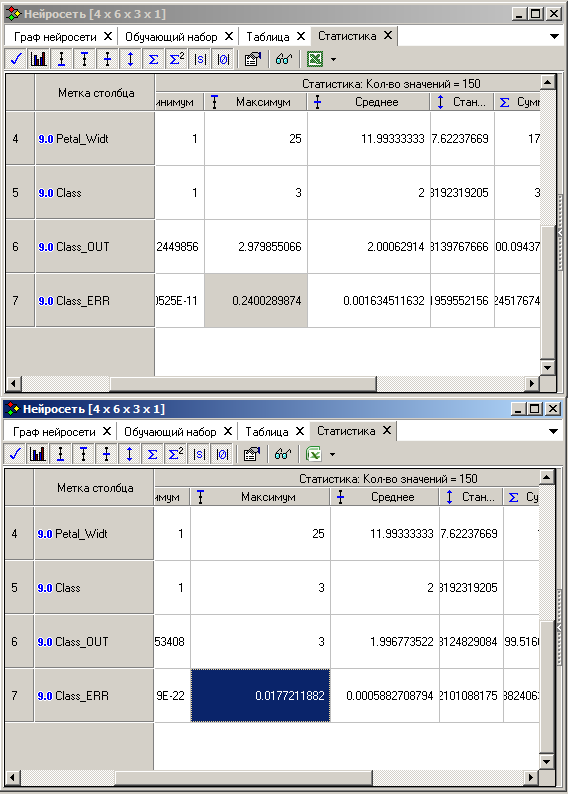Close Статистика tab in upper window
The width and height of the screenshot is (568, 794).
click(388, 35)
